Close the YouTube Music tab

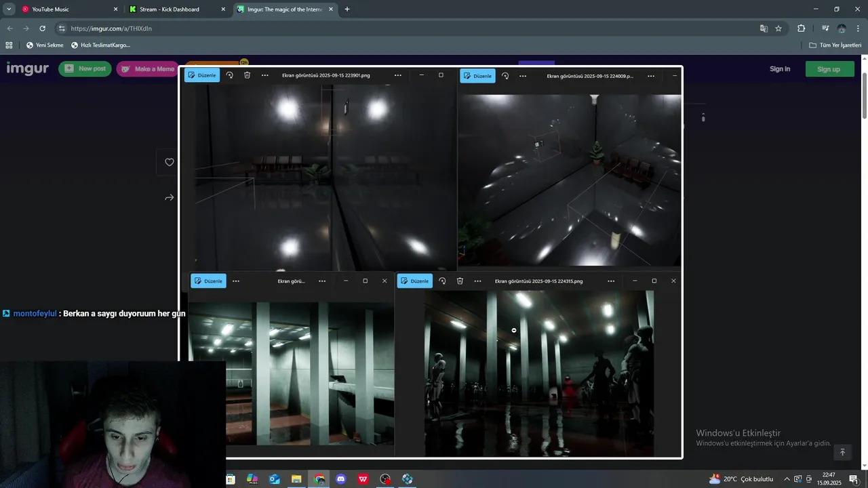pos(115,9)
